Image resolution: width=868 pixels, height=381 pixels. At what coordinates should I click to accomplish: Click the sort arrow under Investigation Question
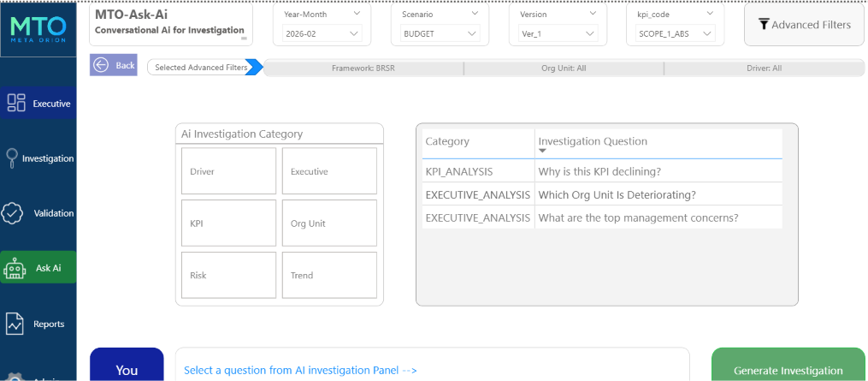click(542, 151)
